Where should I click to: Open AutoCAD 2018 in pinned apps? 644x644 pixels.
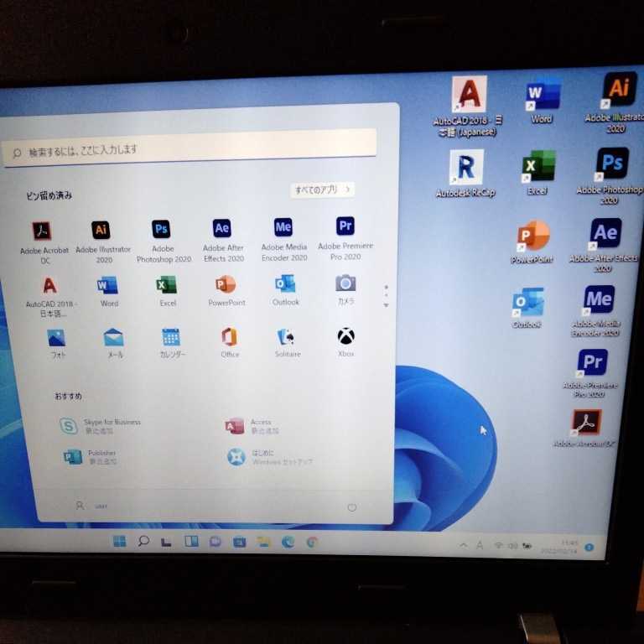tap(49, 296)
